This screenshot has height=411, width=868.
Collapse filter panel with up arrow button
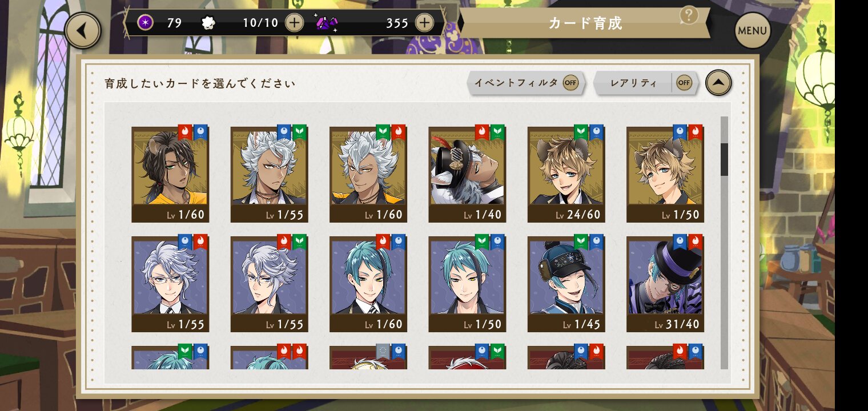click(718, 83)
